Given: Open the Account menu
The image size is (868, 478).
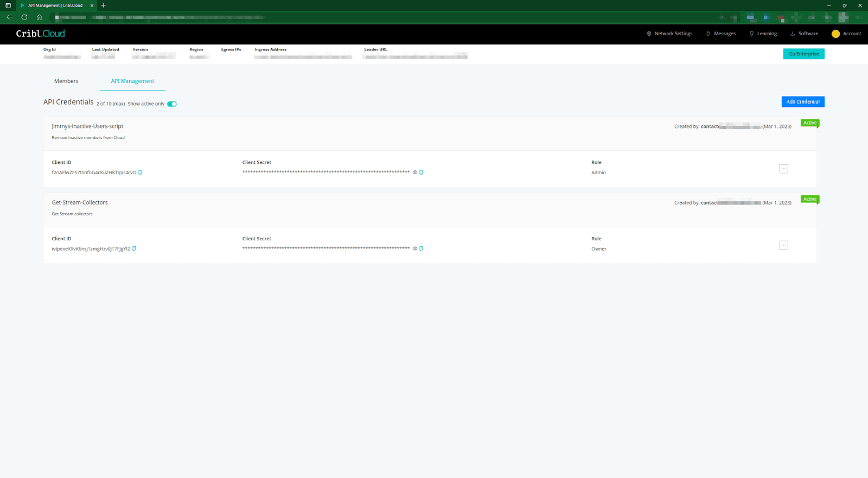Looking at the screenshot, I should 846,34.
